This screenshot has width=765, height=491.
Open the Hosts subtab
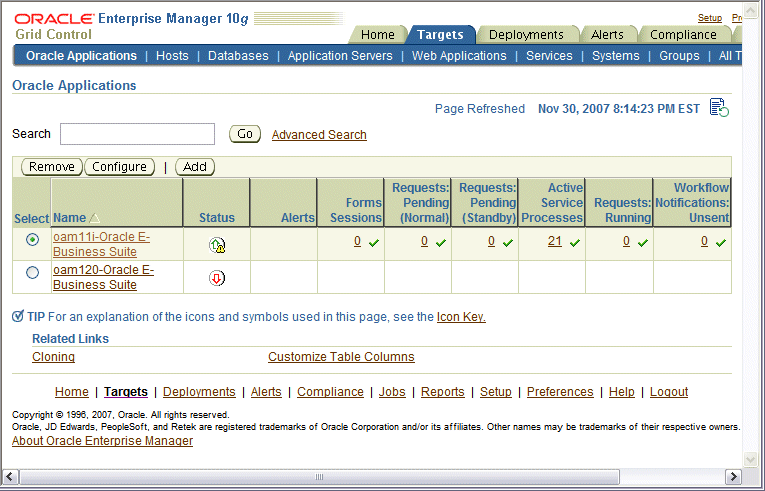pos(172,56)
